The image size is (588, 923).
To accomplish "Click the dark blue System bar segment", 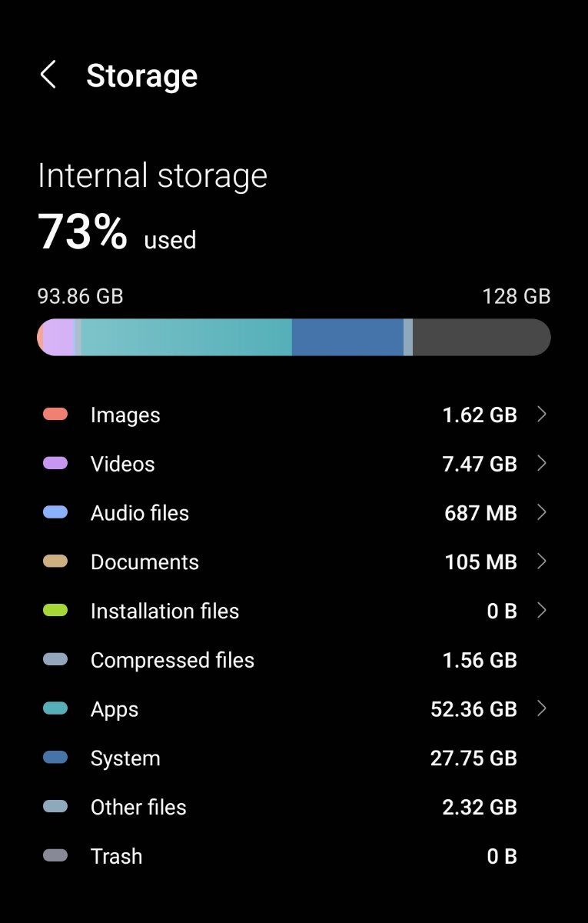I will coord(347,337).
